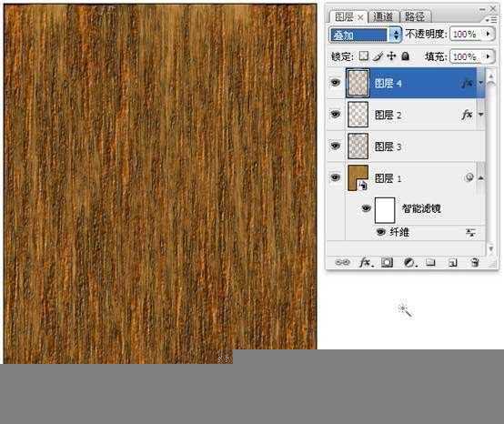The width and height of the screenshot is (504, 424).
Task: Select layer named 图层 2
Action: [x=388, y=115]
